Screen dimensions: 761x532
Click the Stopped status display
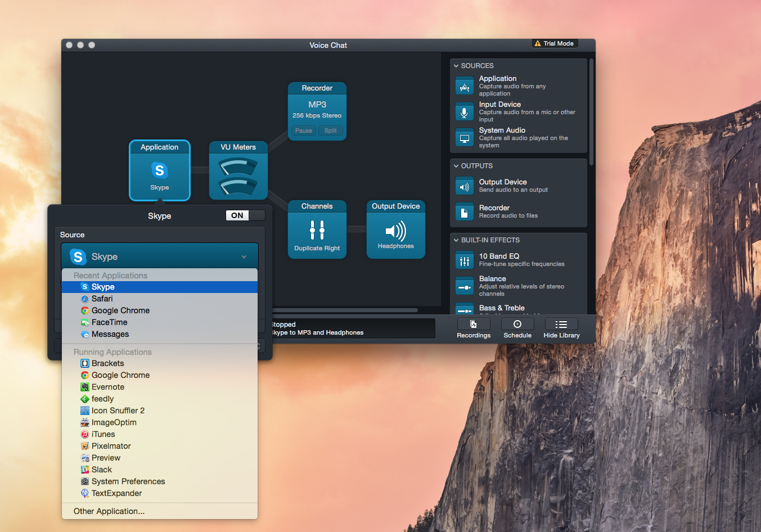point(353,328)
